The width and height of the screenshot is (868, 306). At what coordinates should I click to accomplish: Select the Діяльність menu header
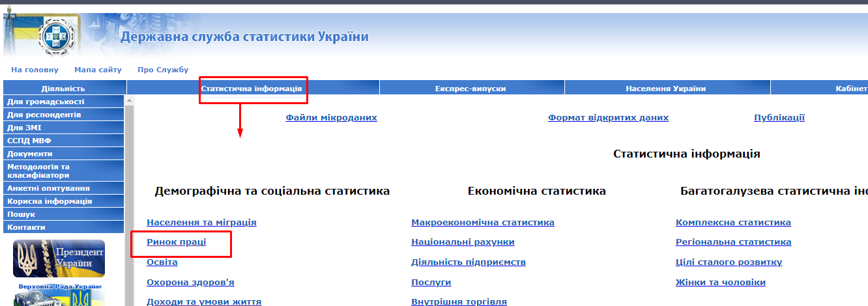[63, 89]
